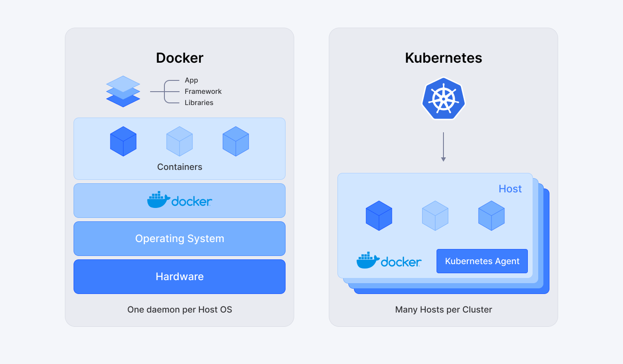Image resolution: width=623 pixels, height=364 pixels.
Task: Click the layered image stack icon near App label
Action: click(123, 91)
